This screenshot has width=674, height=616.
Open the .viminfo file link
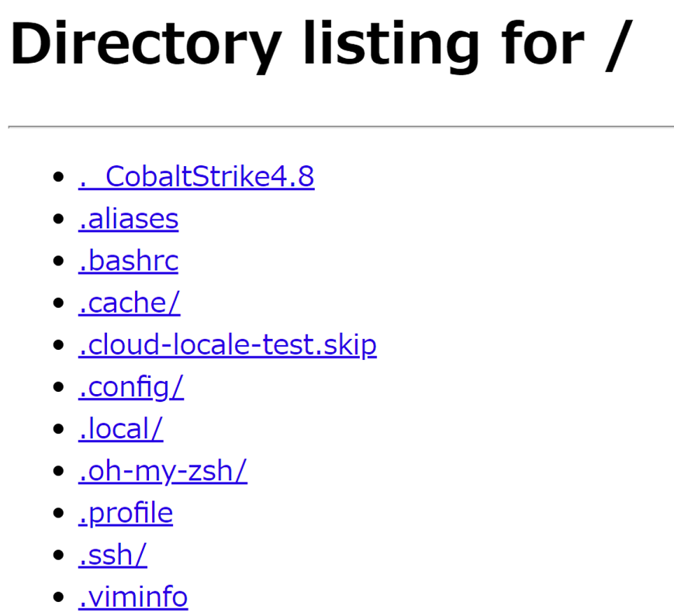point(133,597)
